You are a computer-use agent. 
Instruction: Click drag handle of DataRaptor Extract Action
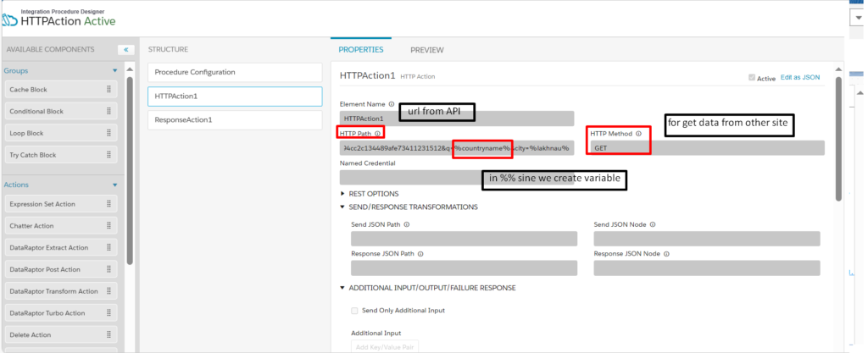(108, 247)
